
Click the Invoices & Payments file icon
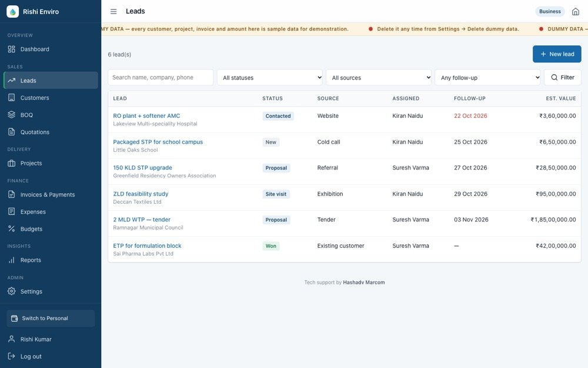[12, 194]
